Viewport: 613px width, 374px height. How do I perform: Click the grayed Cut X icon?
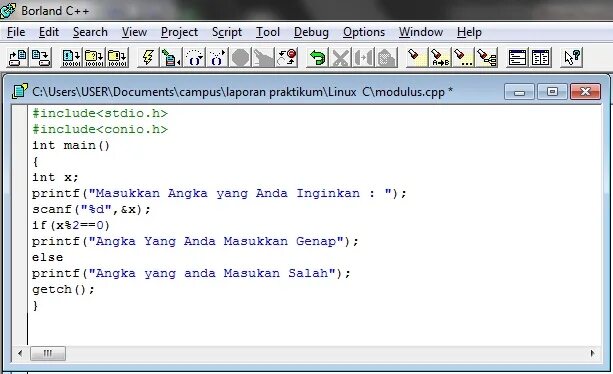tap(341, 58)
